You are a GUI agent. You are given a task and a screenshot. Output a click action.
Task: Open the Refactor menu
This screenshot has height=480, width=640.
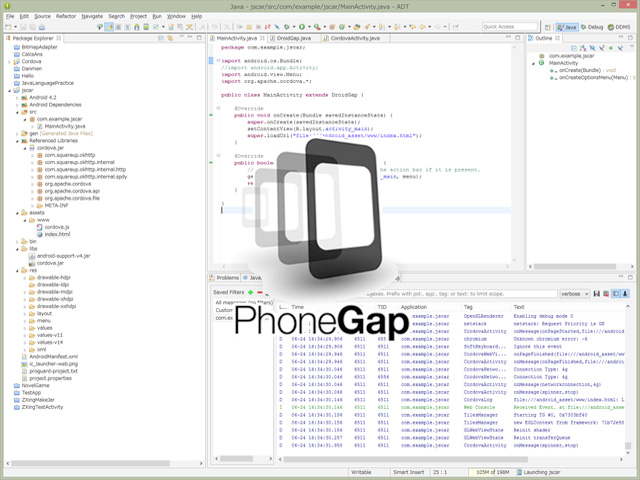(66, 16)
